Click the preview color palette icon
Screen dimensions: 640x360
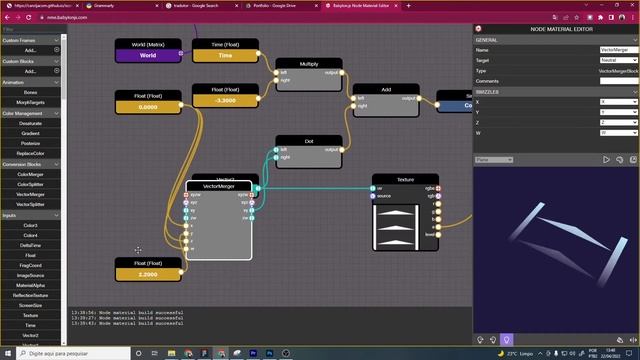coord(620,160)
